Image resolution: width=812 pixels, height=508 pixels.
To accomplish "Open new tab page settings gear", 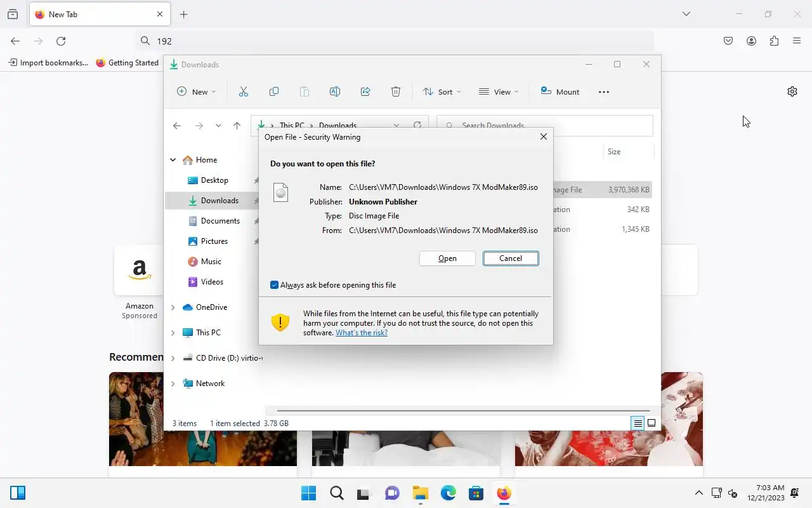I will [x=792, y=91].
